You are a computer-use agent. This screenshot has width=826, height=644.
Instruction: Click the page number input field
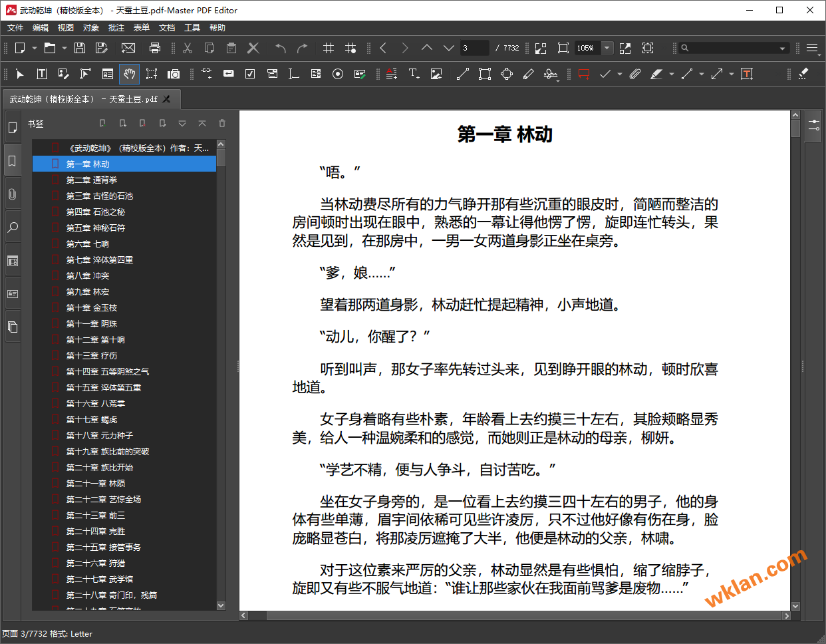[474, 48]
